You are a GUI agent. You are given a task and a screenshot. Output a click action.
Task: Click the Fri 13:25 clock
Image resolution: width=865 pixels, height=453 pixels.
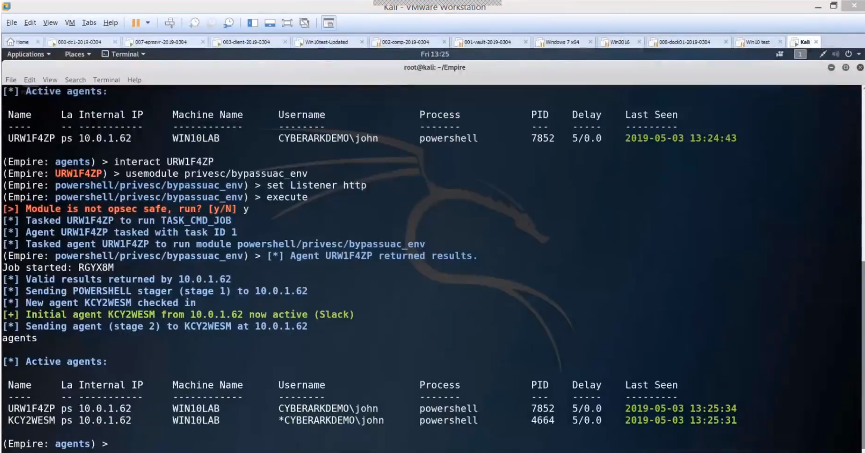[435, 54]
